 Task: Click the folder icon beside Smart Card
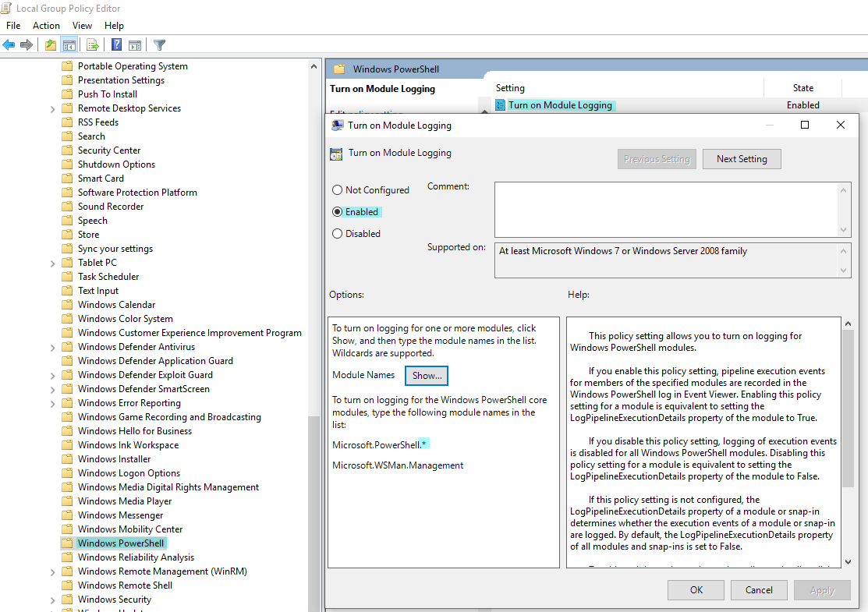(x=67, y=179)
